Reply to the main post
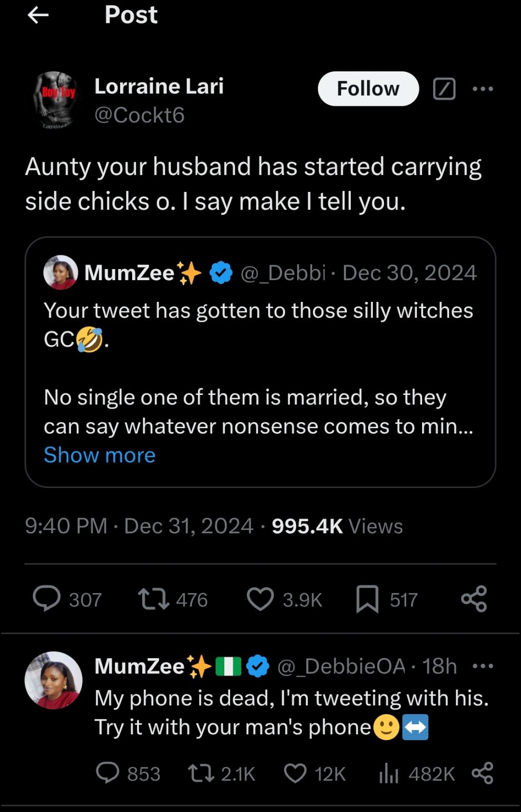The image size is (521, 812). pyautogui.click(x=47, y=599)
